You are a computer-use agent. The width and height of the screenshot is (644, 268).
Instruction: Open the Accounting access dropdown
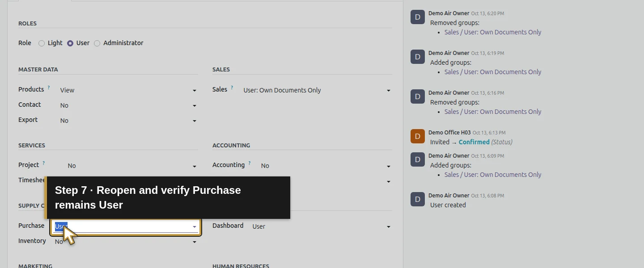click(x=326, y=166)
